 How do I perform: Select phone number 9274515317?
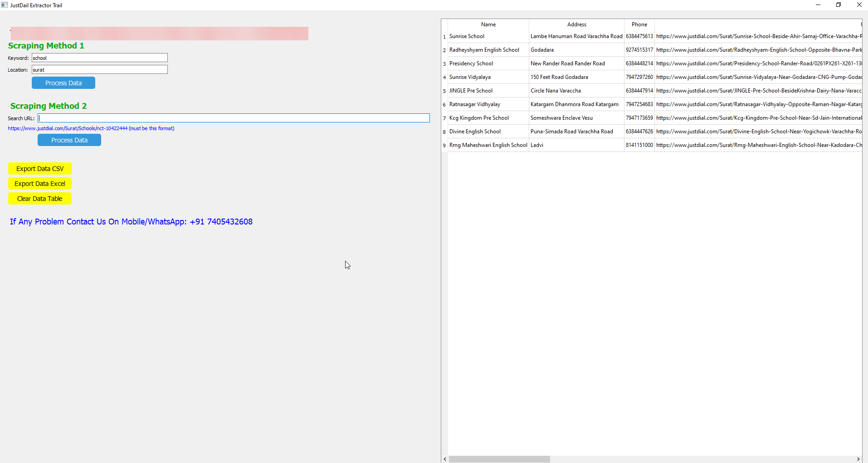[639, 50]
